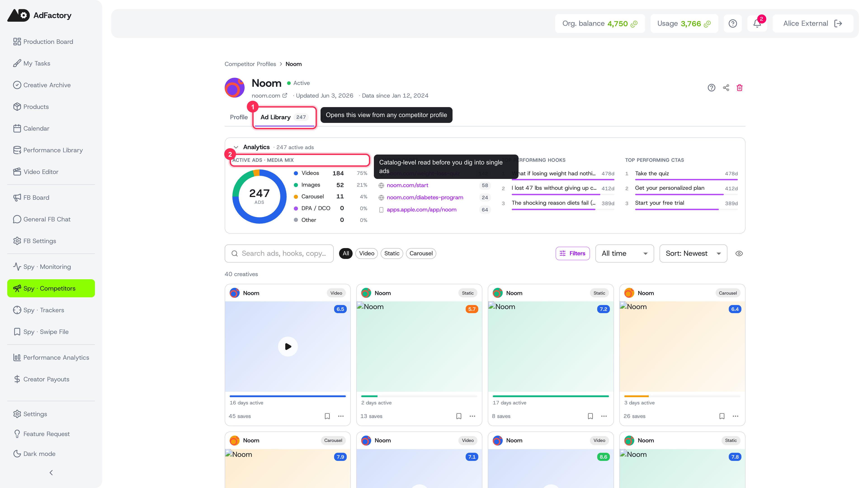Go to Calendar in sidebar

(51, 128)
